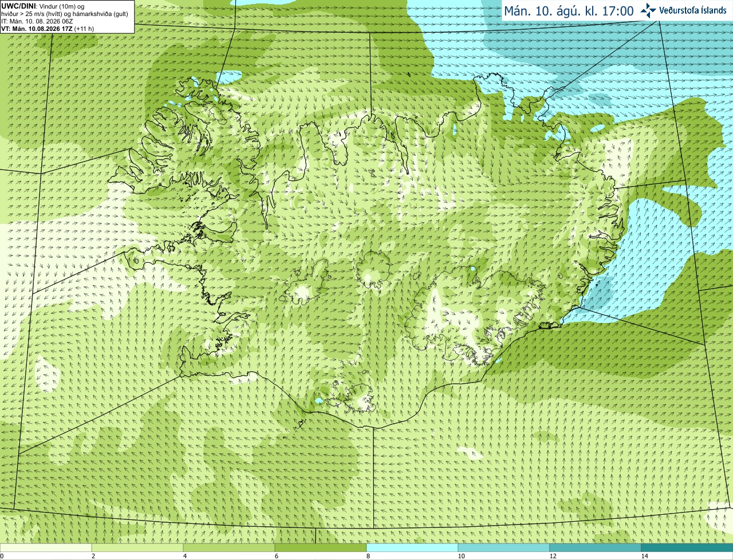Viewport: 733px width, 560px height.
Task: Click the Veðurstofa Íslands name text
Action: pos(693,10)
